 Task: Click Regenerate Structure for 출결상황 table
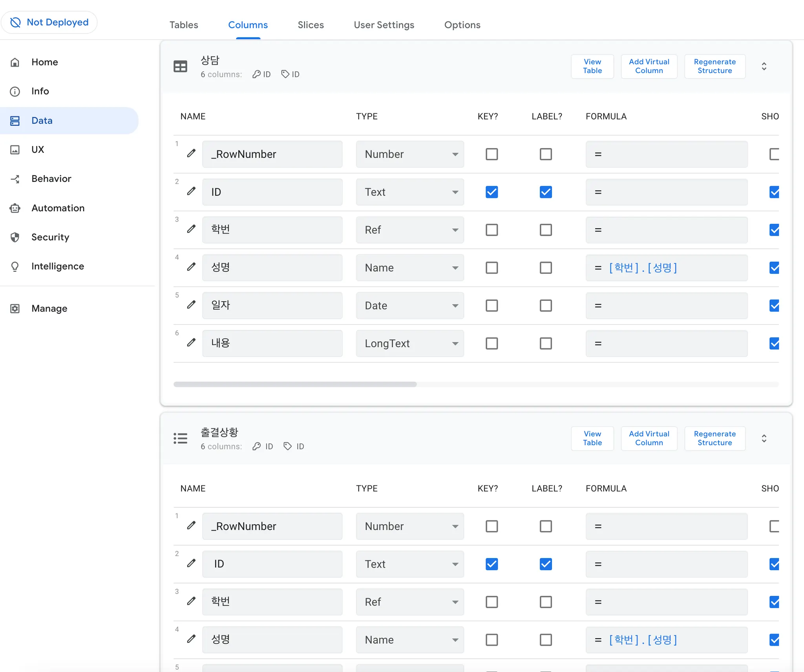[714, 438]
